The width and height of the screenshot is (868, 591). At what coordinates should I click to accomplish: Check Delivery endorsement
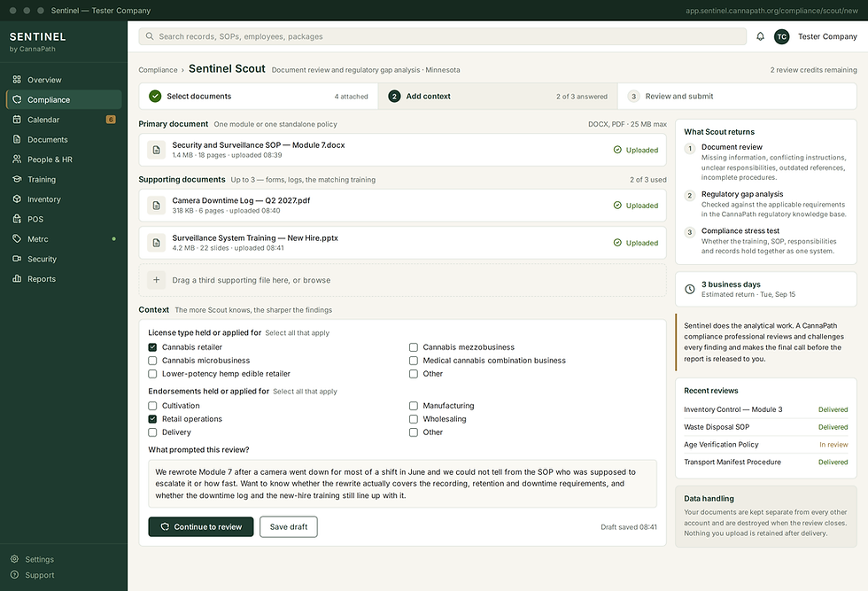click(152, 432)
